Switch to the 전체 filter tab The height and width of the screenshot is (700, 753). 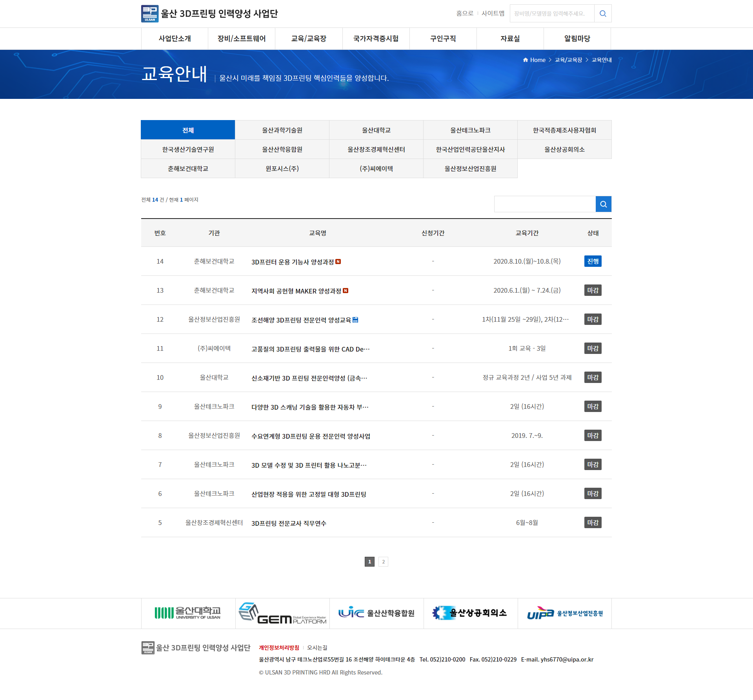click(x=188, y=130)
